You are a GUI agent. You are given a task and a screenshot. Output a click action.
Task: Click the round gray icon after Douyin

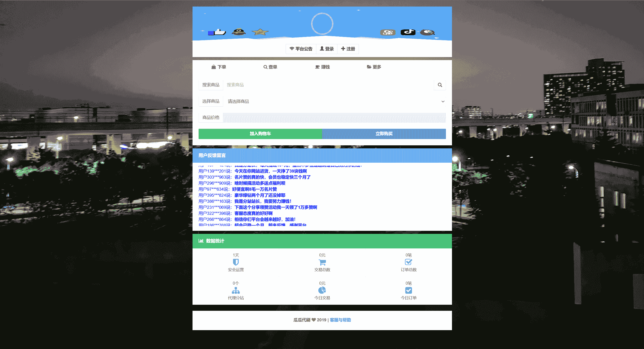427,32
